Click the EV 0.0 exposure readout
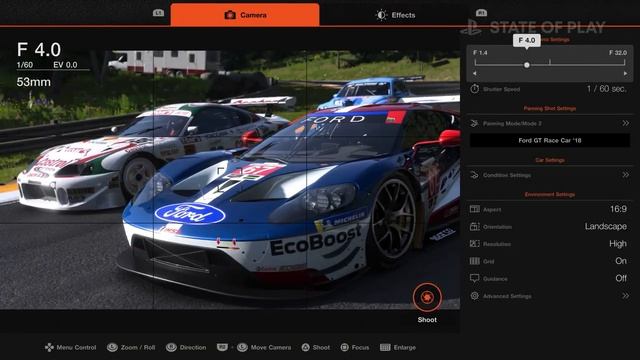The height and width of the screenshot is (360, 640). tap(65, 65)
